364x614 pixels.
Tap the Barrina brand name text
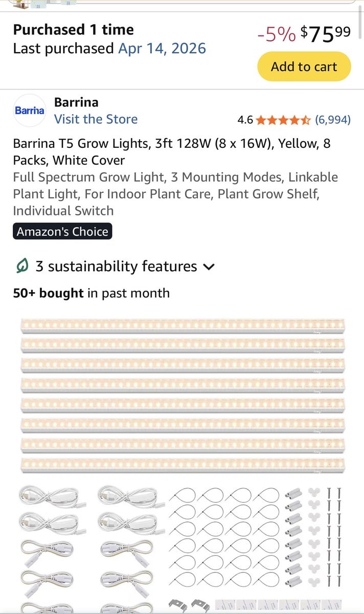click(76, 102)
